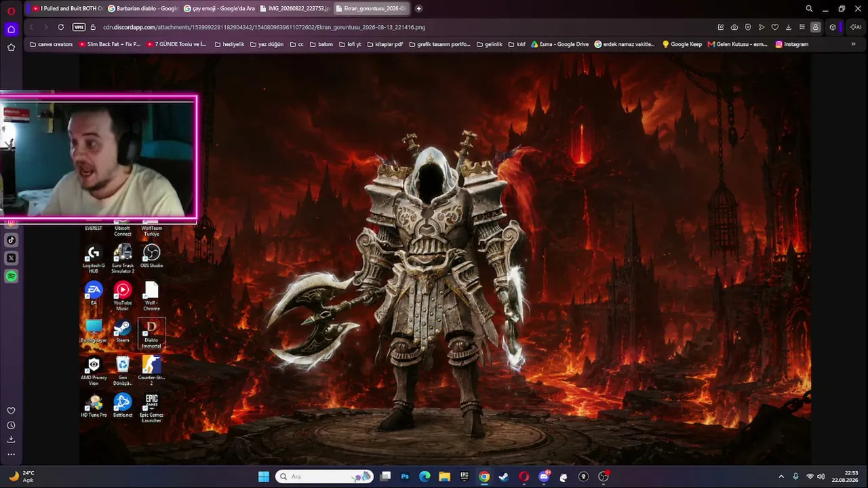
Task: Open a new tab with plus button
Action: [x=418, y=9]
